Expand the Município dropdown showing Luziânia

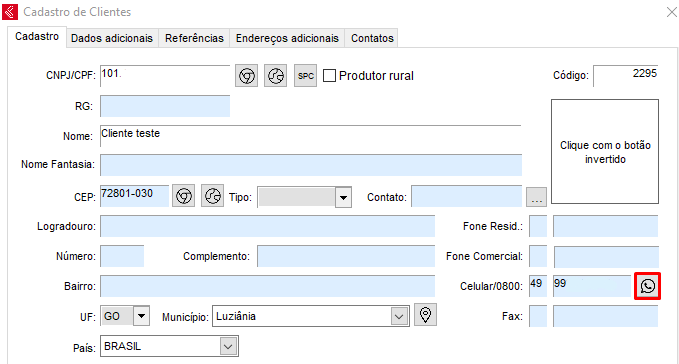click(x=399, y=316)
